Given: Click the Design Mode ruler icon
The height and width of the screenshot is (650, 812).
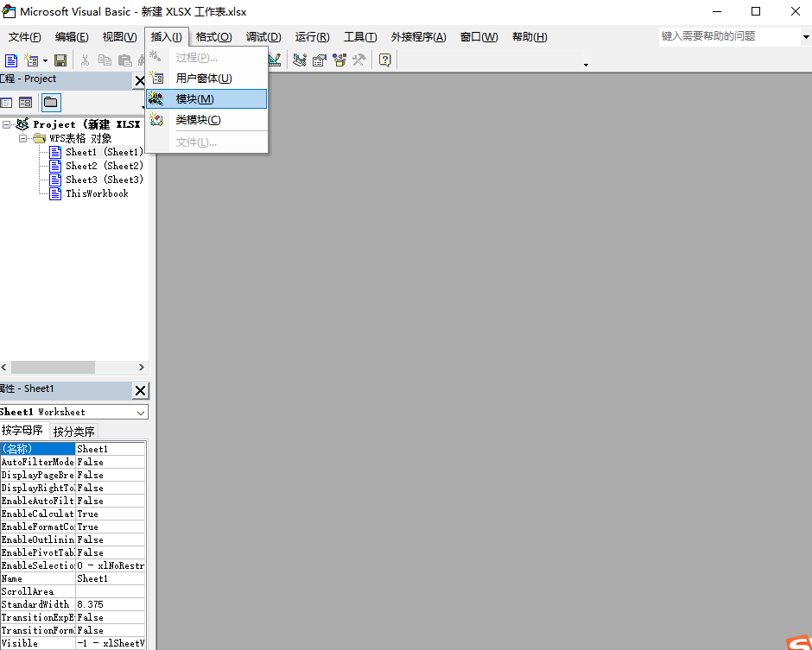Looking at the screenshot, I should (x=275, y=60).
